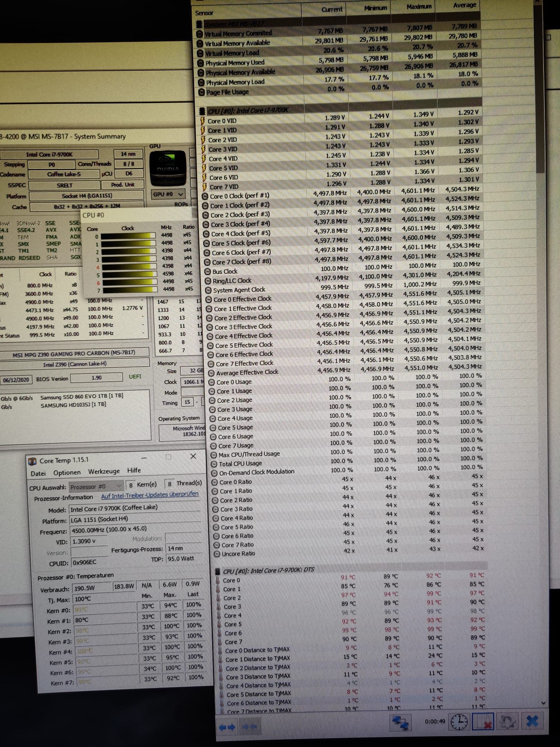
Task: Click the icon beside Ring/LLC Clock
Action: (x=207, y=281)
